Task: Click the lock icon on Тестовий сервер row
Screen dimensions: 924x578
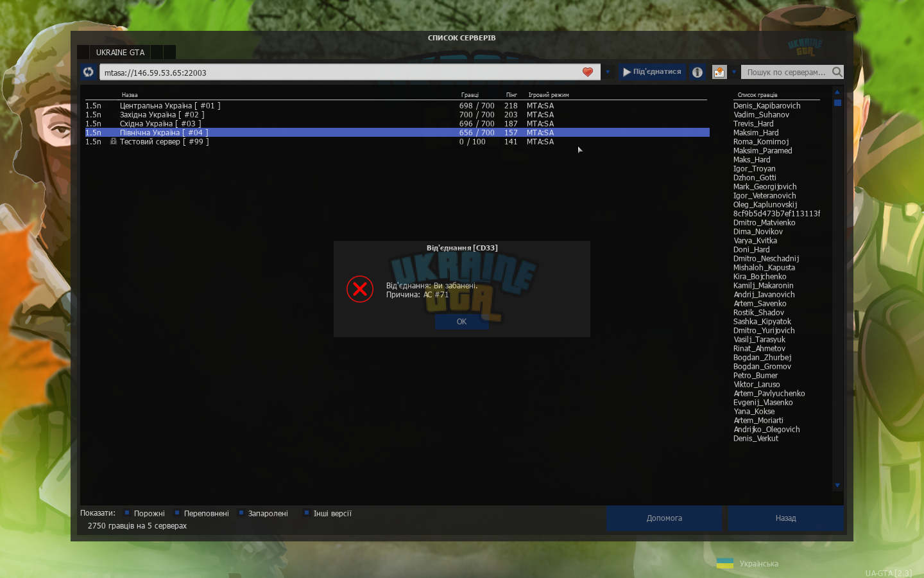Action: tap(114, 141)
